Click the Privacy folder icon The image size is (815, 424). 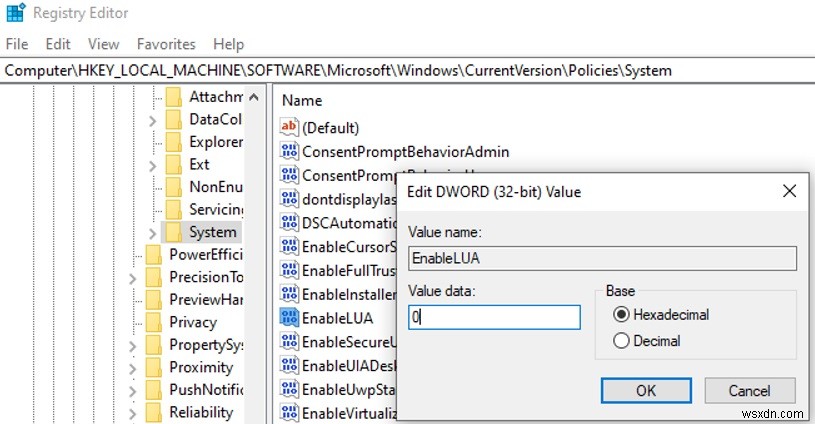[154, 322]
